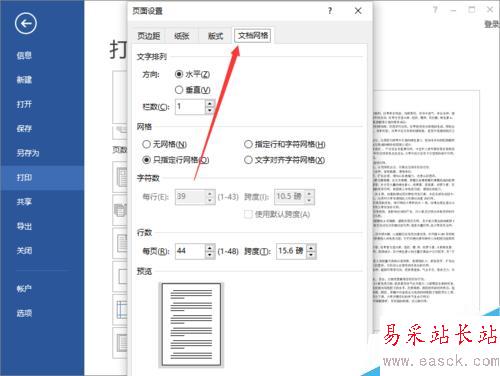The height and width of the screenshot is (376, 500).
Task: Open 导出 in the sidebar
Action: tap(24, 226)
